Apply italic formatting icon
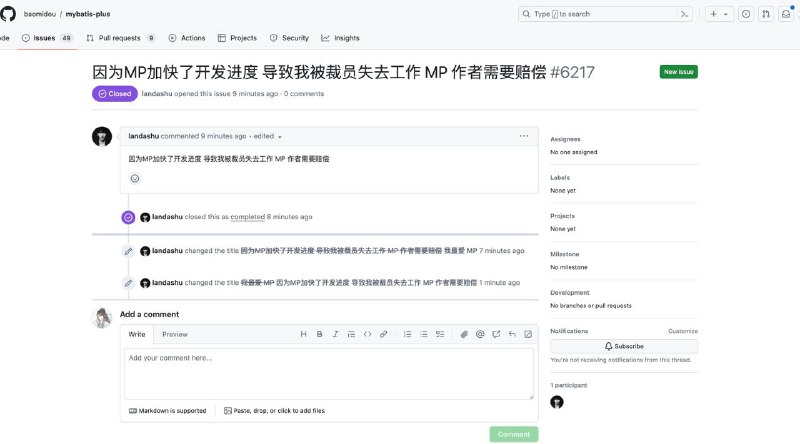This screenshot has height=444, width=800. pyautogui.click(x=335, y=334)
